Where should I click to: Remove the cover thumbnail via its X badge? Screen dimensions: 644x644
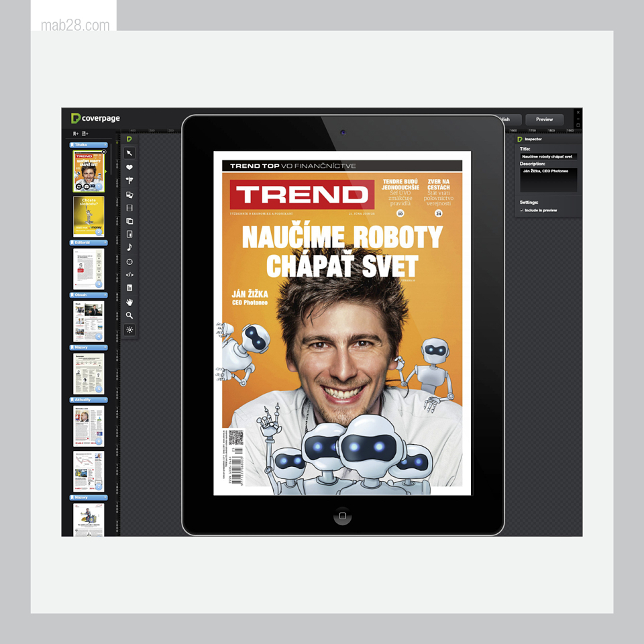pos(104,152)
